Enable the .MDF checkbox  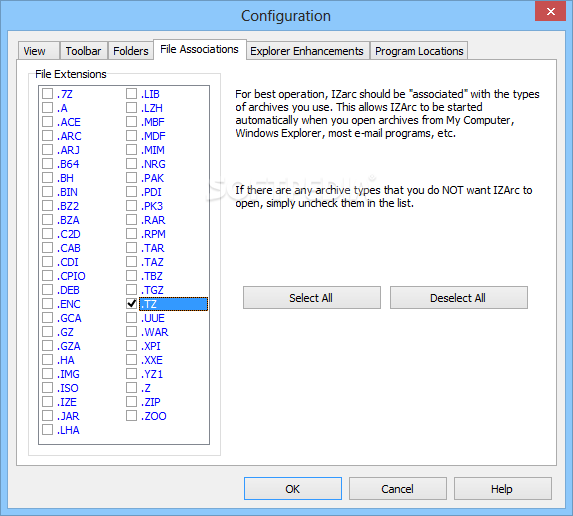132,136
